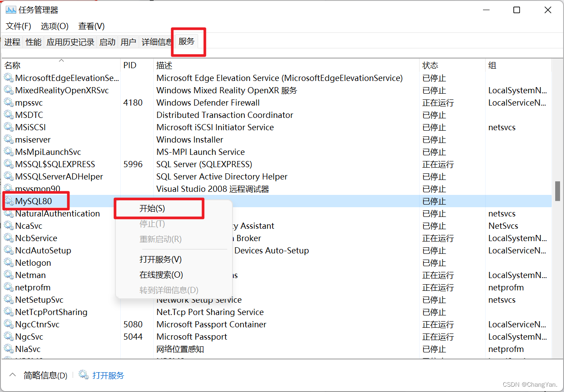Click the gear icon beside MicrosoftEdgeElevationService
The image size is (564, 392).
click(9, 78)
